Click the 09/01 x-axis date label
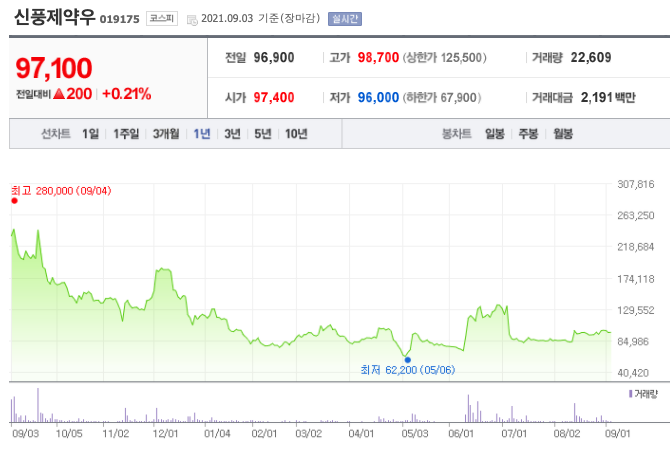 (618, 434)
